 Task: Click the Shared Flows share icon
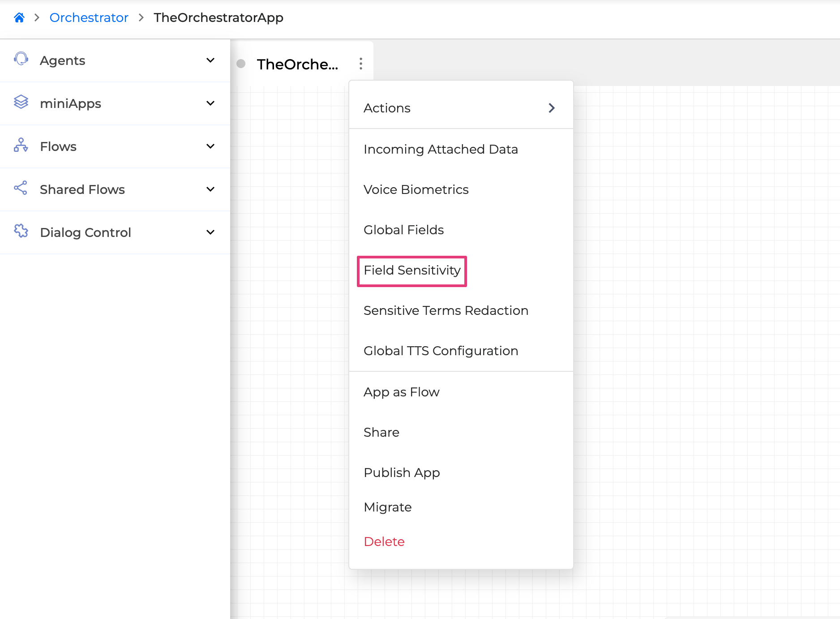[21, 188]
